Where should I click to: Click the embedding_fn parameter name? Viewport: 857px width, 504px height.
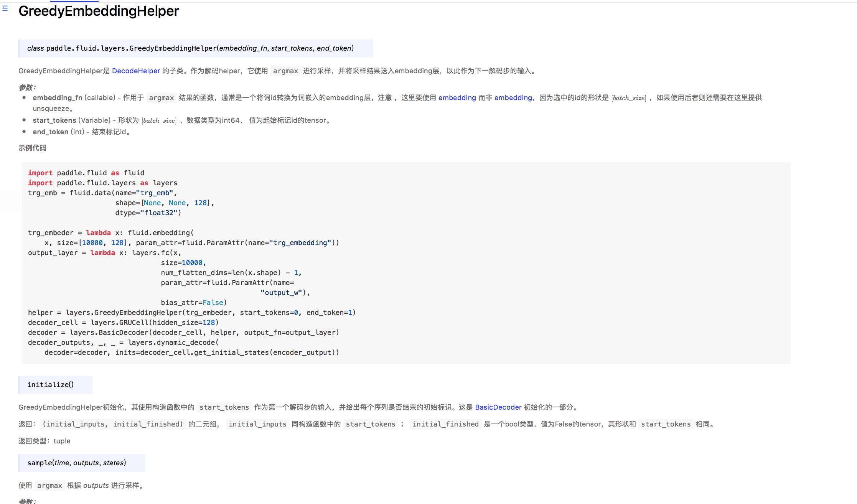pos(58,98)
